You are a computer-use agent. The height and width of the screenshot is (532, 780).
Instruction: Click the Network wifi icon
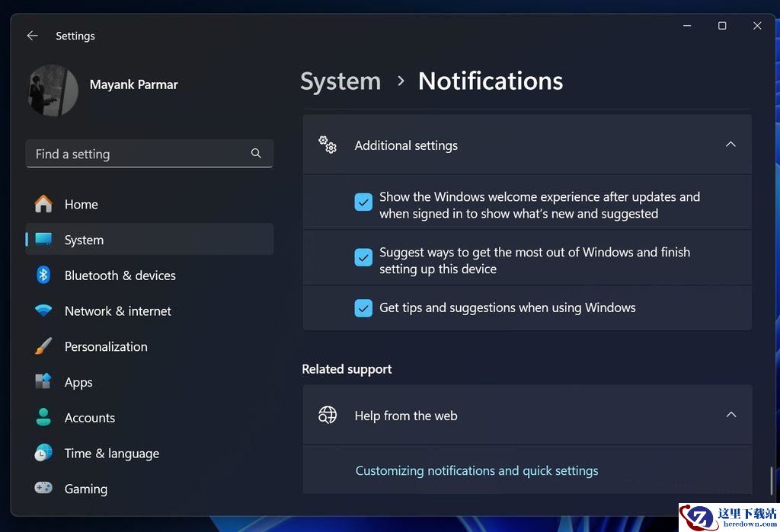(43, 311)
